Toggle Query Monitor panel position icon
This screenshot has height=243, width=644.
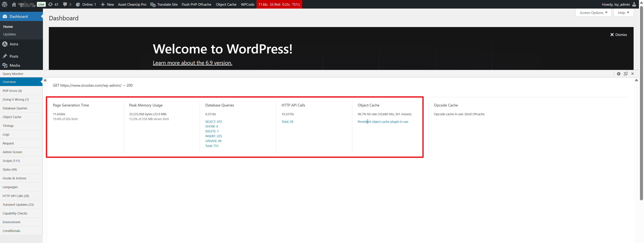(x=626, y=74)
